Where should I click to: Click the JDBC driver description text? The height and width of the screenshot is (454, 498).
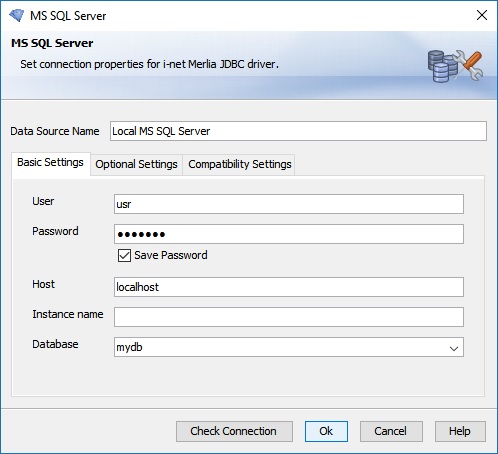pos(149,64)
